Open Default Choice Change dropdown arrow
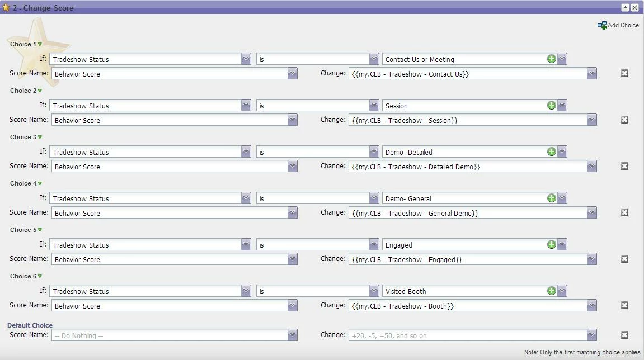This screenshot has height=360, width=644. pyautogui.click(x=591, y=335)
